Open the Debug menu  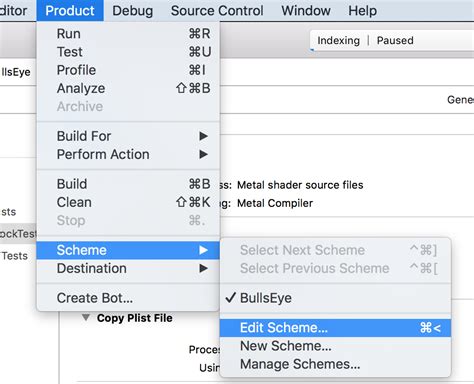133,11
